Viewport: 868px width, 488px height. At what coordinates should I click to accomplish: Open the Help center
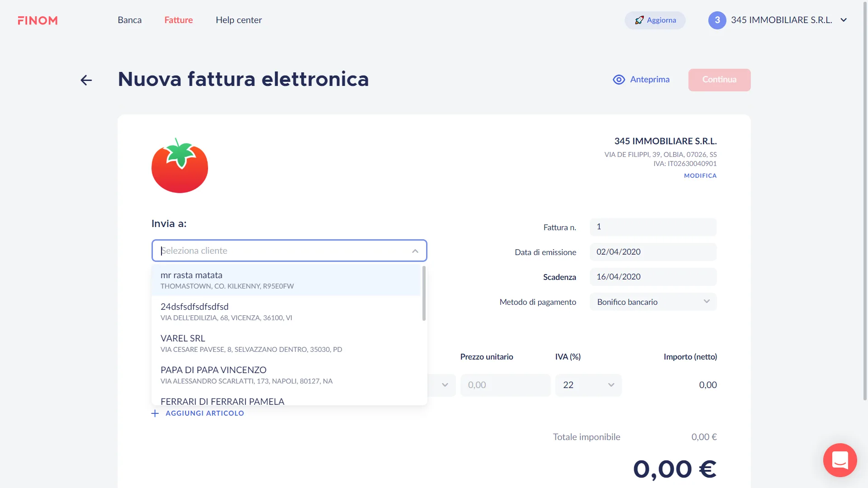point(239,20)
